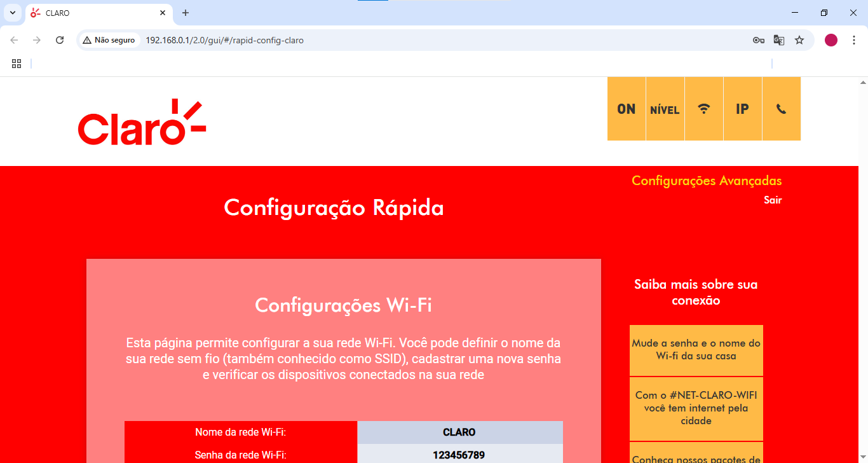Click the 'Não seguro' security warning chip

109,40
